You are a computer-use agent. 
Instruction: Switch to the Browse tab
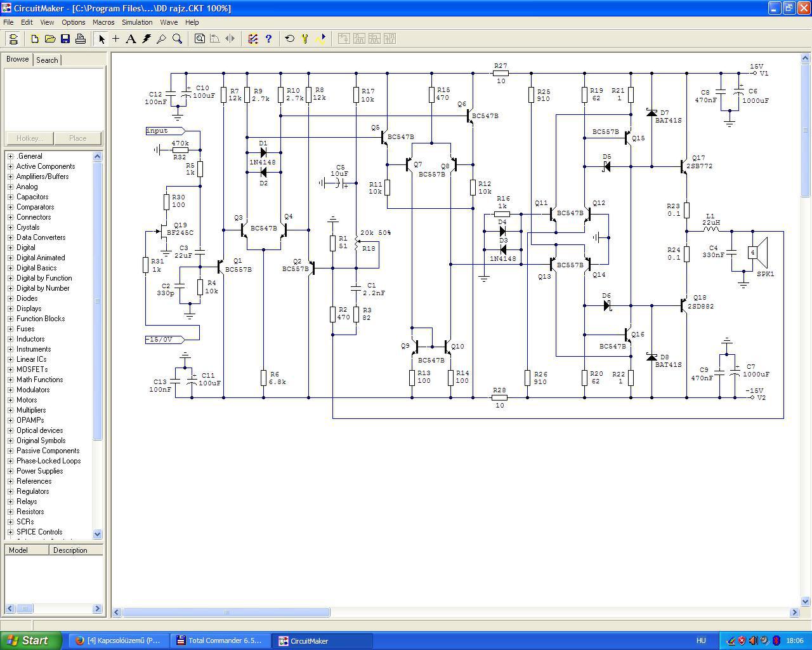(18, 59)
